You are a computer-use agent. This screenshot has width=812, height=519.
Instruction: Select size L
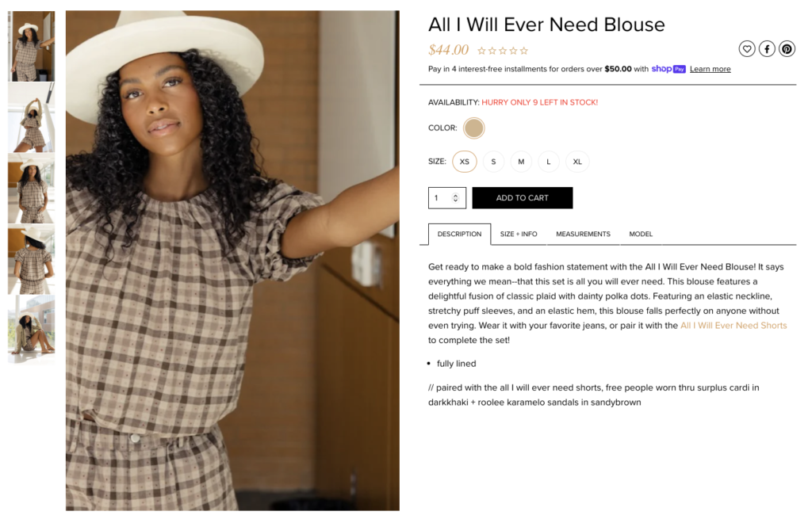(x=549, y=162)
